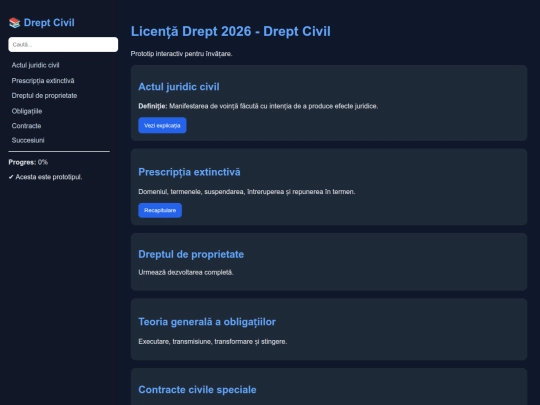The height and width of the screenshot is (405, 540).
Task: Click the Licență Drept 2026 main heading
Action: pyautogui.click(x=231, y=31)
